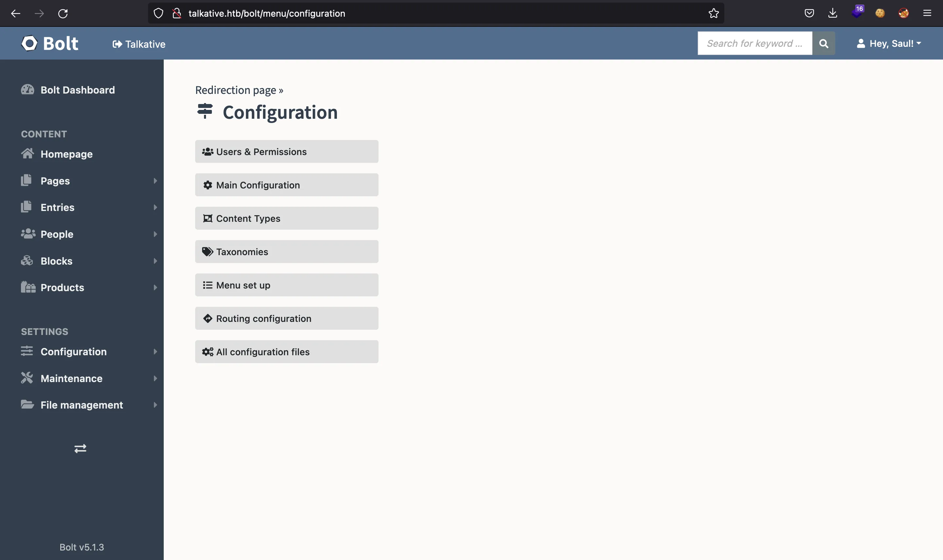
Task: Click the Content Types icon
Action: (207, 218)
